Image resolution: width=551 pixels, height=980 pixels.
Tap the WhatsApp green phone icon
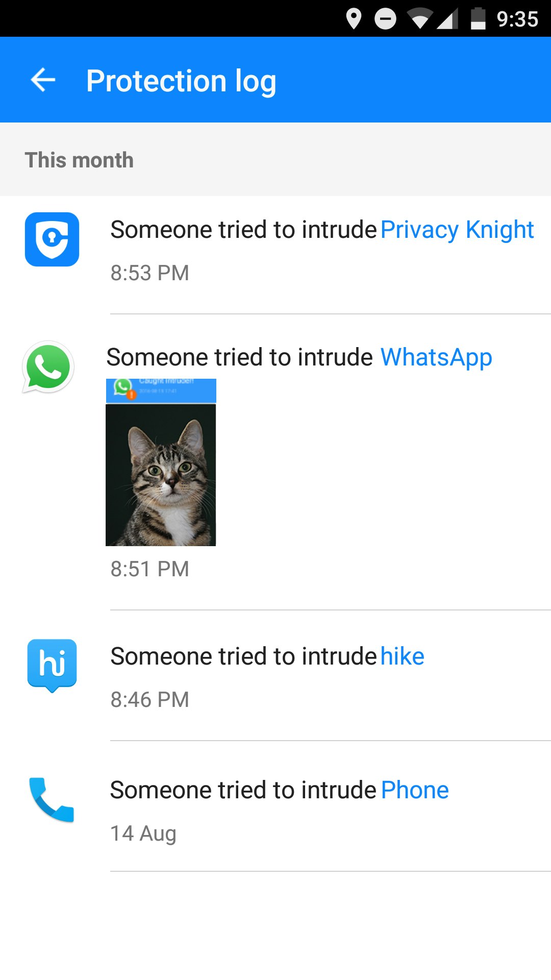tap(47, 366)
